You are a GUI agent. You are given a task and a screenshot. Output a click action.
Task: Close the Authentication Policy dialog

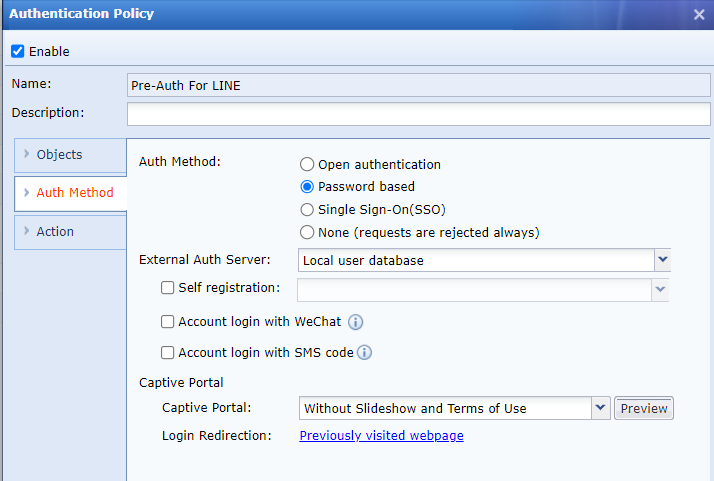[699, 15]
